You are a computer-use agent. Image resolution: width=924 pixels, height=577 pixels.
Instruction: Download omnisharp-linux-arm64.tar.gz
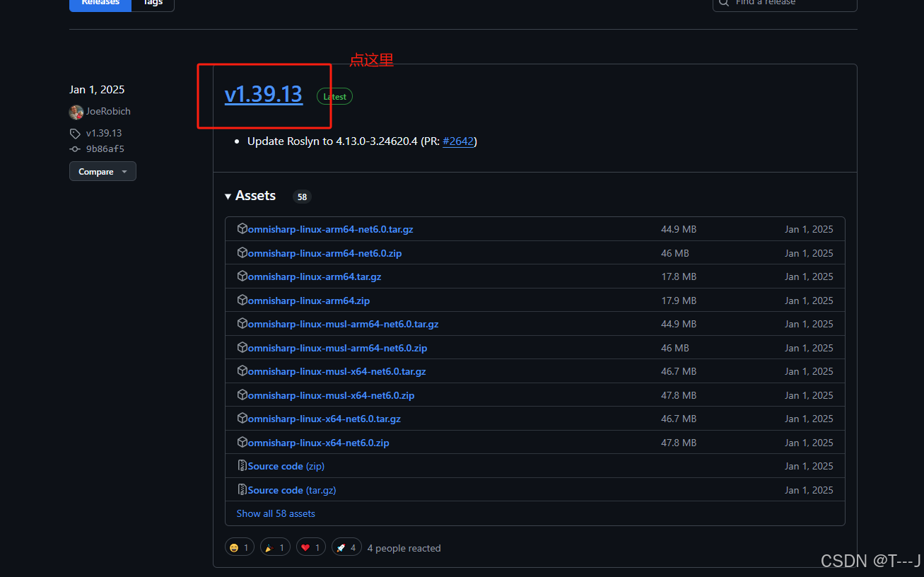coord(315,276)
